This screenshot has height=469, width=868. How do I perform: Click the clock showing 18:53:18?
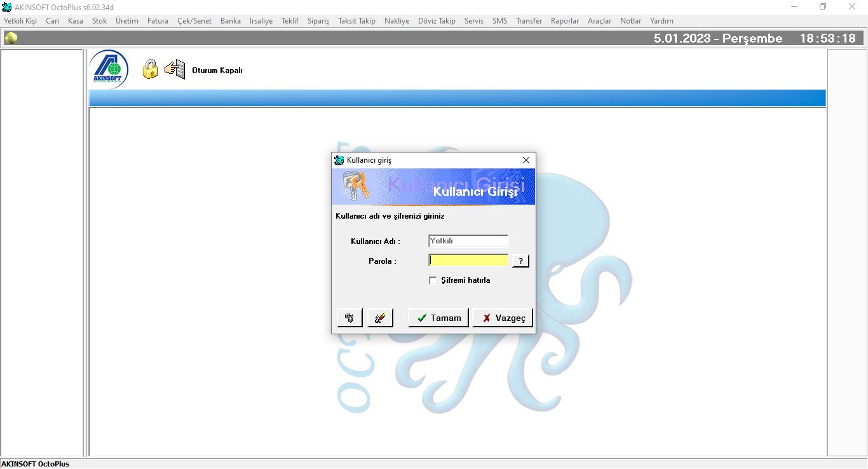(x=827, y=38)
